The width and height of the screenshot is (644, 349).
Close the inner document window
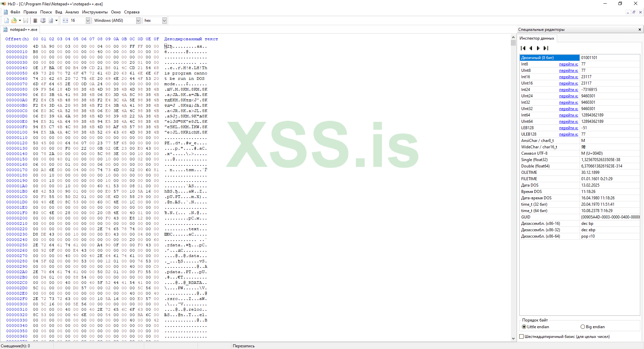640,12
